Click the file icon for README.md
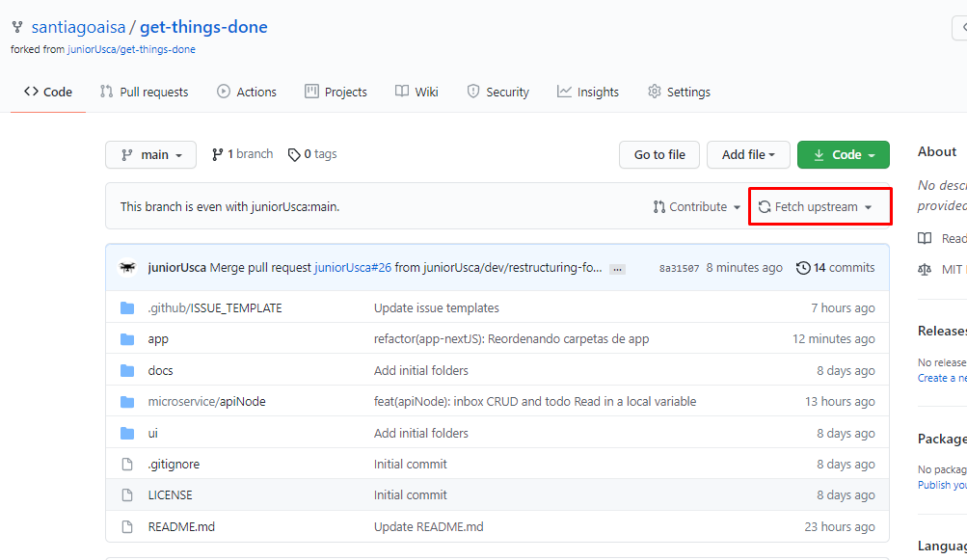 pos(127,526)
